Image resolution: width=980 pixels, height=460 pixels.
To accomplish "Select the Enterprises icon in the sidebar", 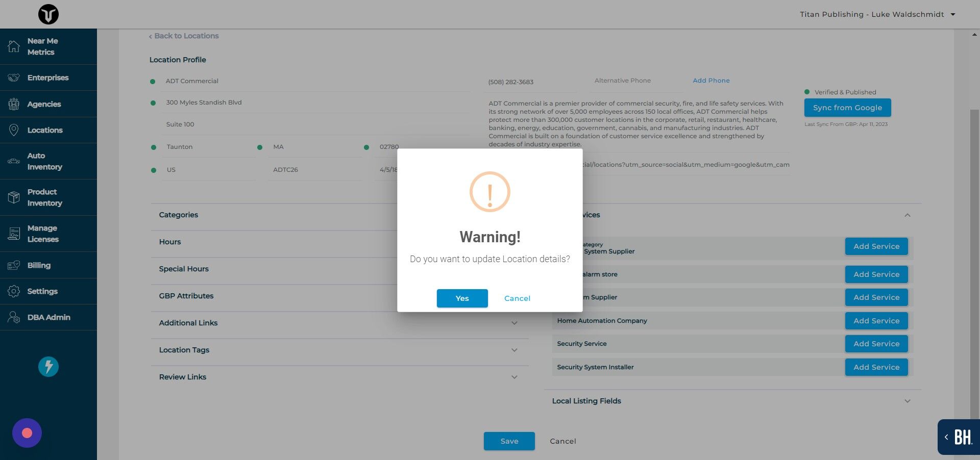I will click(x=14, y=77).
